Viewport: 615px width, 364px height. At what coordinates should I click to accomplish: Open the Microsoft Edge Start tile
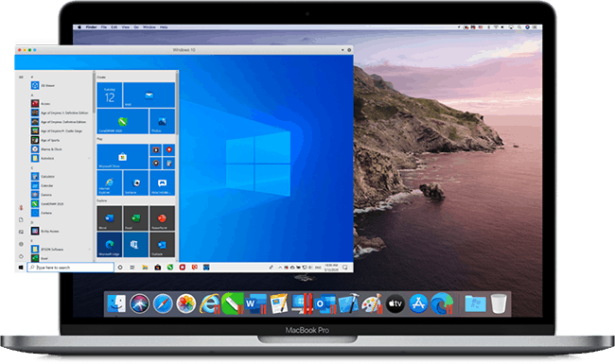[x=110, y=245]
